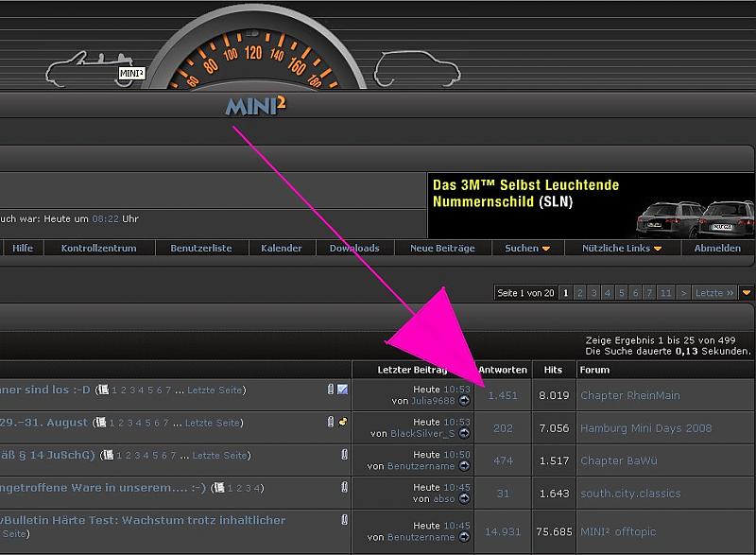The width and height of the screenshot is (756, 555).
Task: Expand the Nützliche Links dropdown
Action: tap(621, 249)
